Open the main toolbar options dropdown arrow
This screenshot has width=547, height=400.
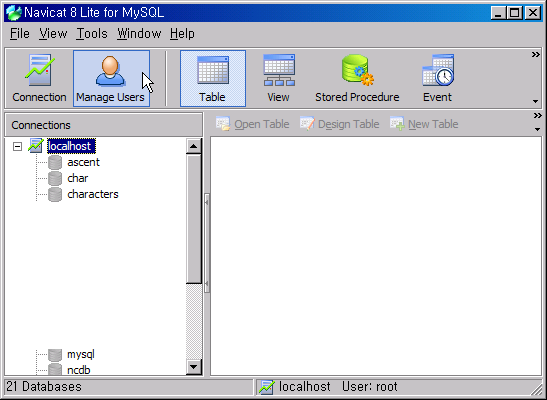(535, 101)
